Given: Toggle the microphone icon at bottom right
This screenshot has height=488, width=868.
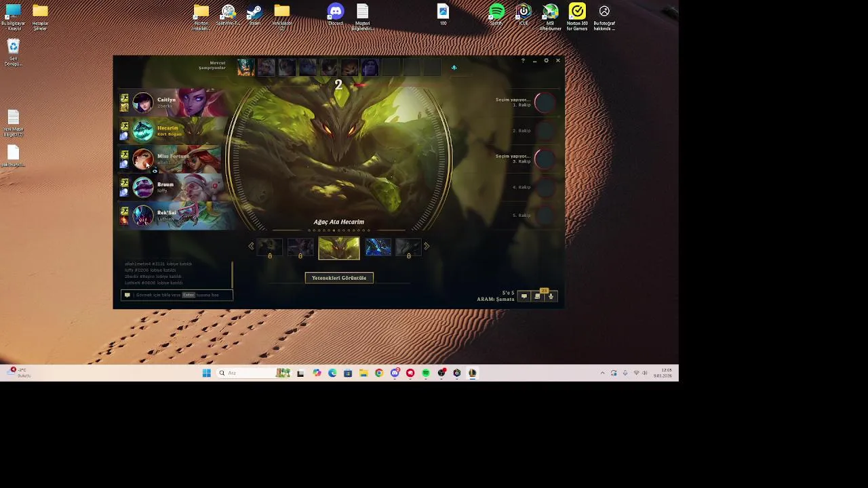Looking at the screenshot, I should [551, 296].
